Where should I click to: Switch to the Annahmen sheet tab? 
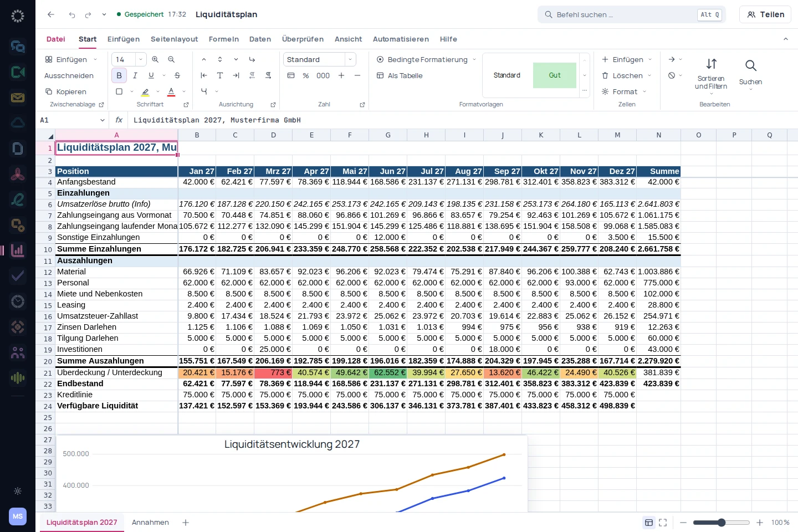150,523
